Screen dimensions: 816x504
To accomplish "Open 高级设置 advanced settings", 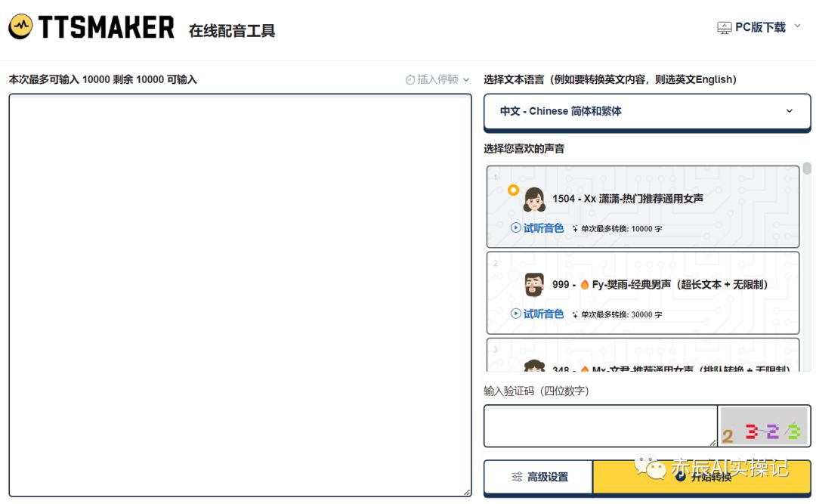I will [539, 476].
